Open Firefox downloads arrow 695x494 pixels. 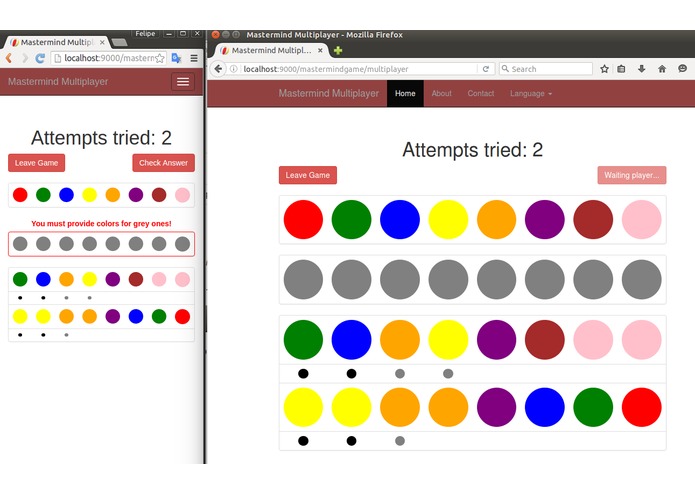click(641, 69)
